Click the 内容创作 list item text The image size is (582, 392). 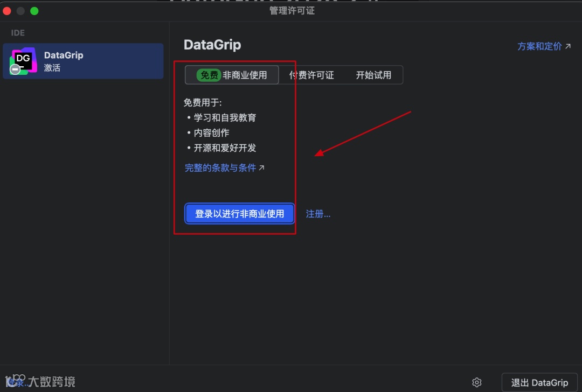(x=211, y=133)
